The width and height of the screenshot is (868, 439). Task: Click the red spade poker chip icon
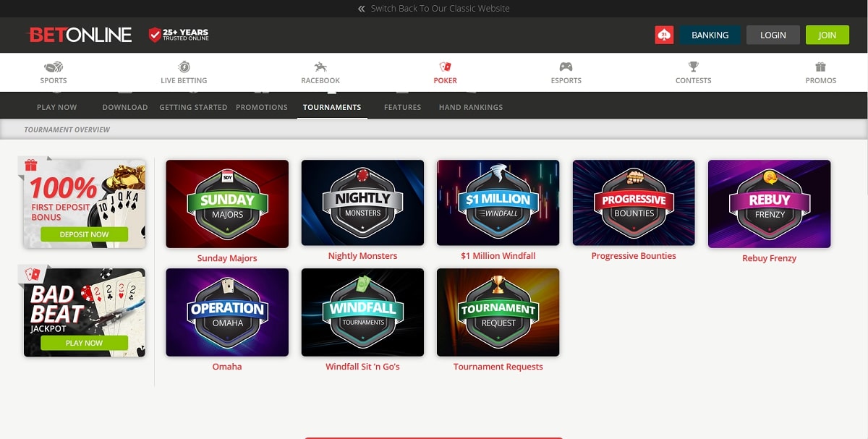[x=664, y=35]
